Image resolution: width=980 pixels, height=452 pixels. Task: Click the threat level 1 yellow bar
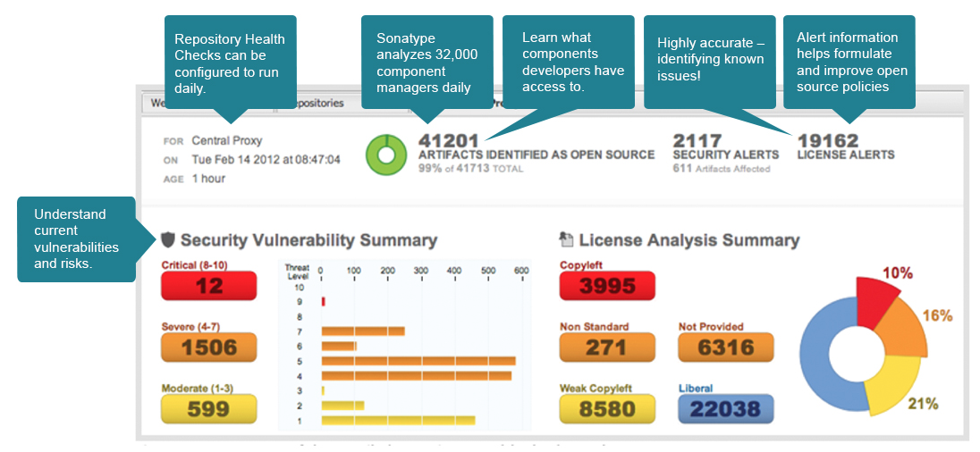point(398,420)
